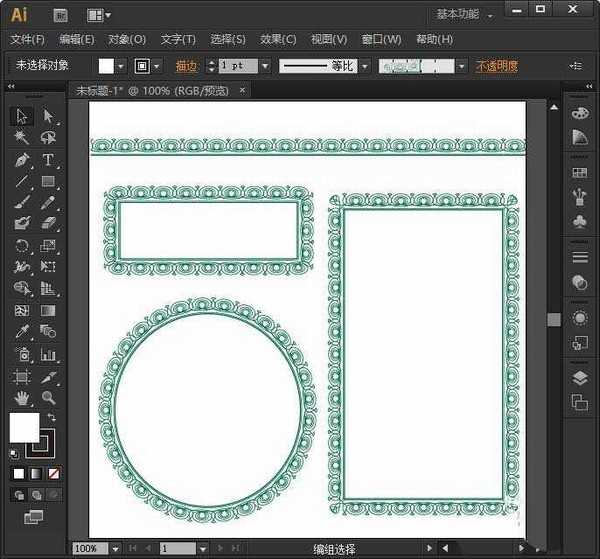Pick the Direct Selection tool
Viewport: 600px width, 559px height.
click(x=47, y=117)
